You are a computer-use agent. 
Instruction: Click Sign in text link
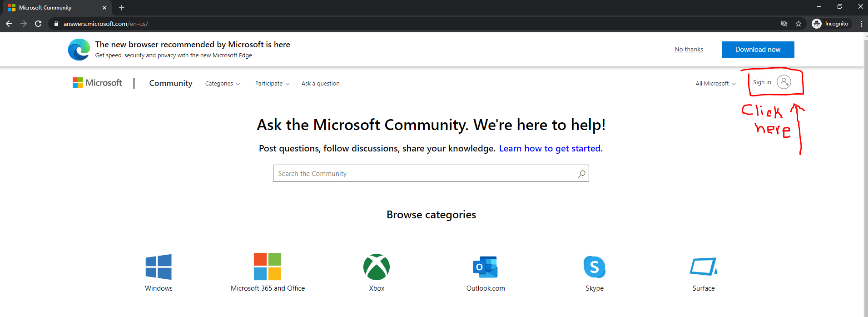[x=762, y=82]
